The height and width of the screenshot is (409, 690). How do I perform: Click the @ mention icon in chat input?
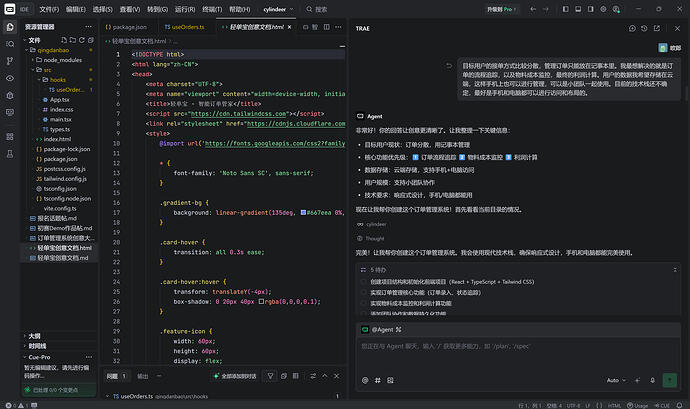(x=365, y=380)
